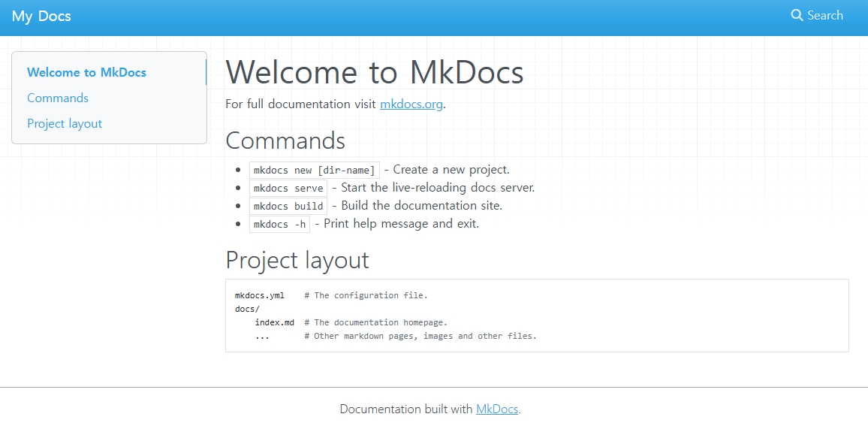Image resolution: width=868 pixels, height=432 pixels.
Task: Click the mkdocs -h code snippet
Action: coord(279,225)
